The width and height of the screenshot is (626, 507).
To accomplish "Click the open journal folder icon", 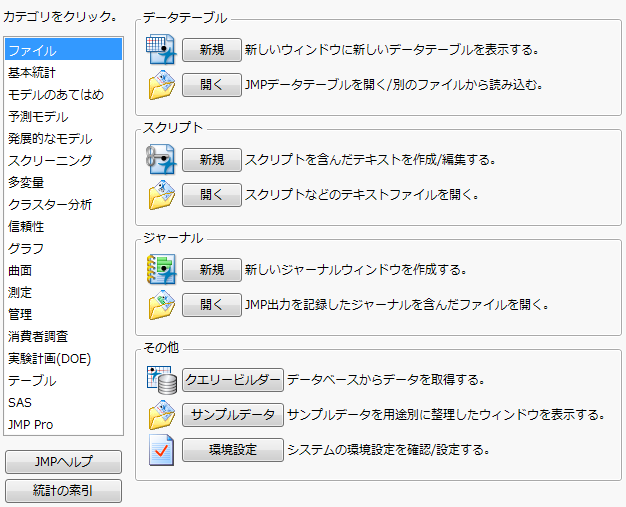I will (x=161, y=305).
